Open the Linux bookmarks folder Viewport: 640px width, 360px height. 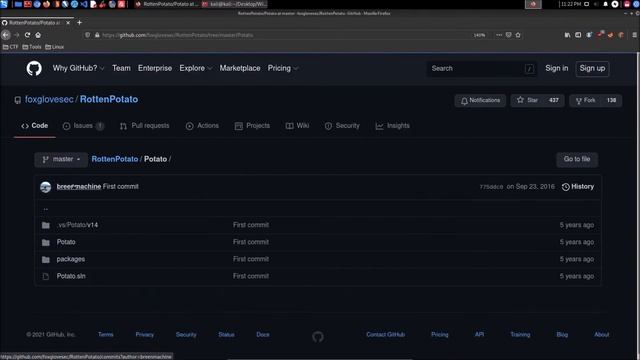(x=55, y=47)
